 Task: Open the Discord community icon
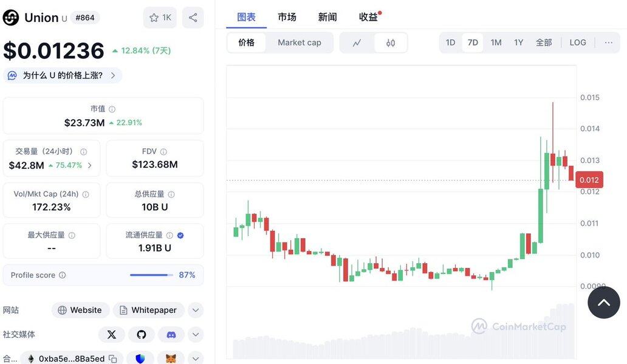click(171, 334)
